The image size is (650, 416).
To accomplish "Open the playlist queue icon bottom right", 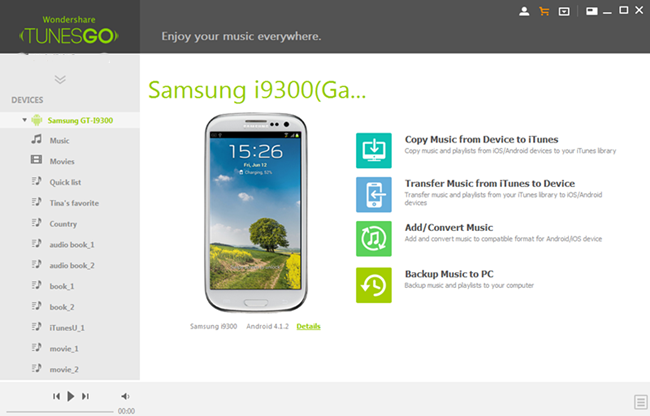I will point(640,402).
